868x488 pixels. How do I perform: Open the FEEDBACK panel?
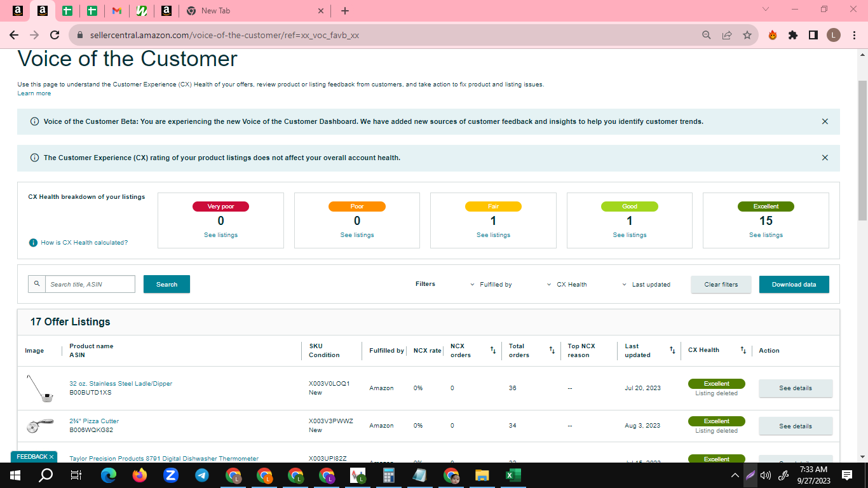point(32,457)
